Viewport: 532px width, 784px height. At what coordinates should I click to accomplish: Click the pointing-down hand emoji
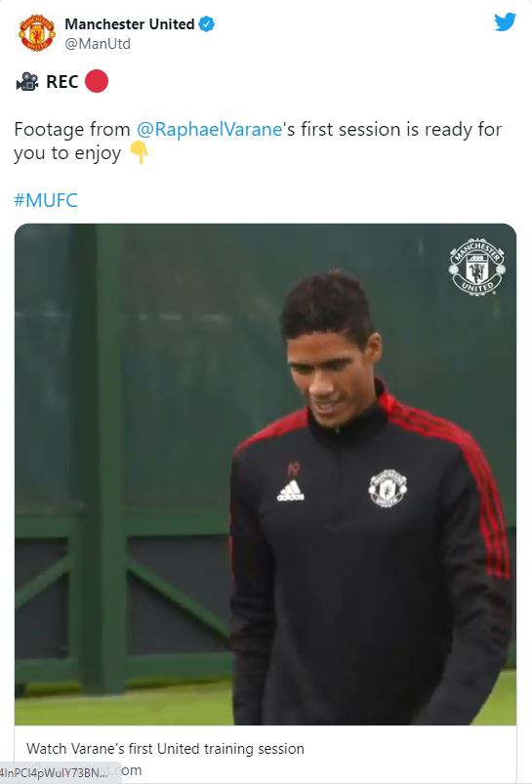tap(139, 152)
